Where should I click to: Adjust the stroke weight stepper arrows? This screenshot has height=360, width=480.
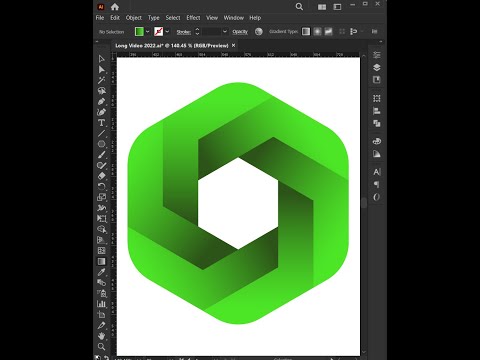tap(197, 32)
